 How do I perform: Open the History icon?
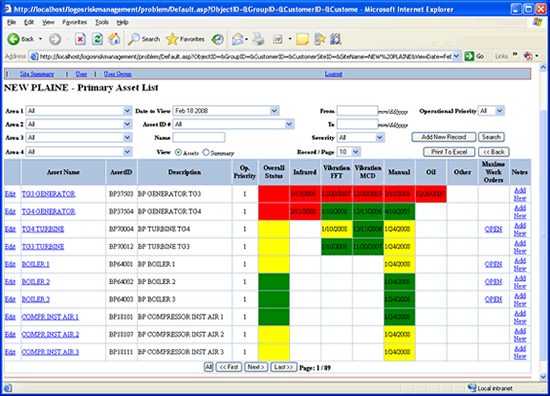click(217, 39)
